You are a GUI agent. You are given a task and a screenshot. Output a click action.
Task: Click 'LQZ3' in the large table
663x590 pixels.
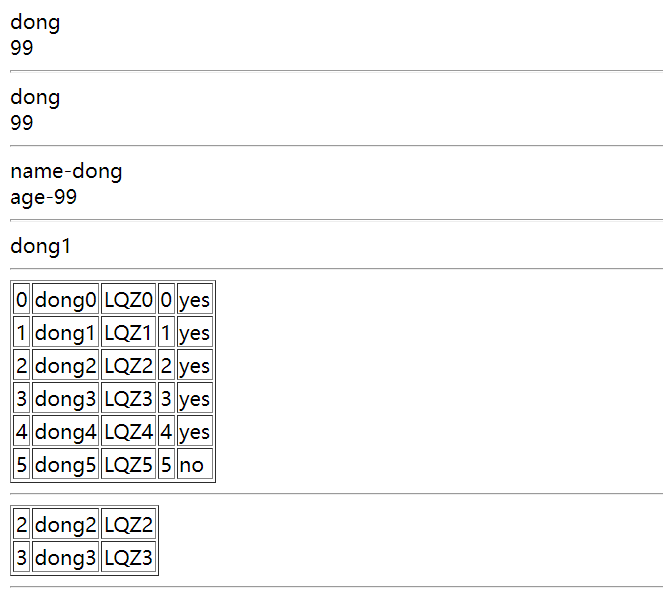(129, 398)
